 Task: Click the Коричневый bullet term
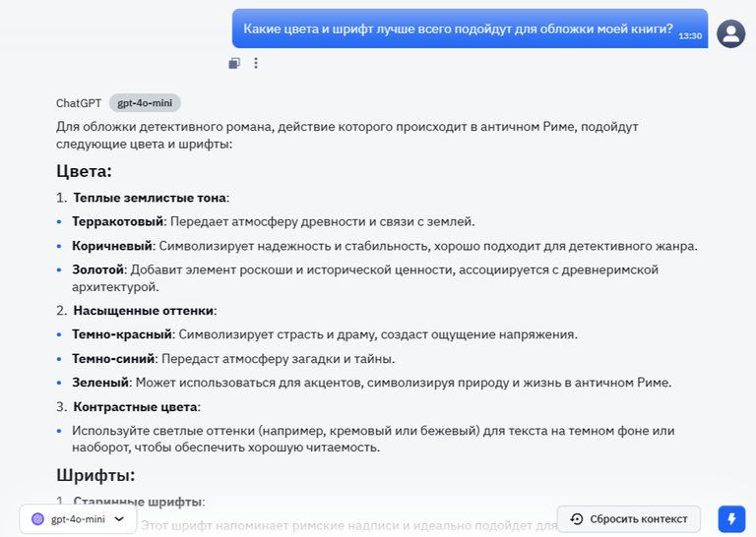112,246
